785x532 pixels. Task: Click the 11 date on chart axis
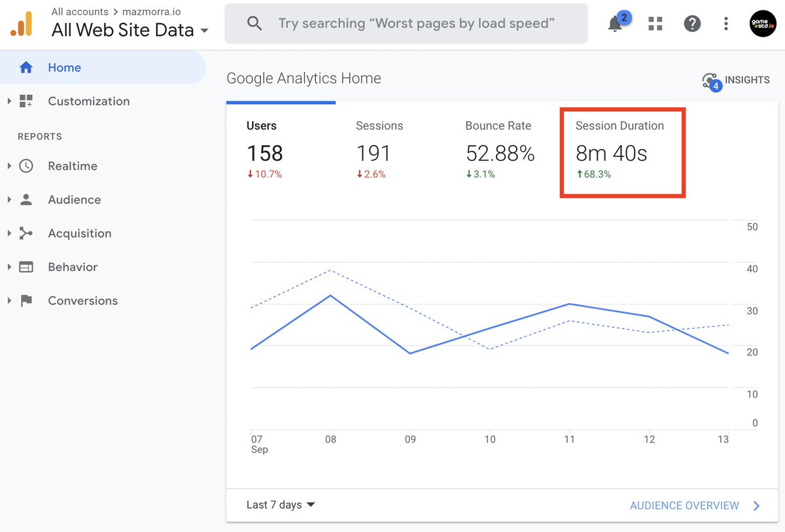pyautogui.click(x=569, y=440)
